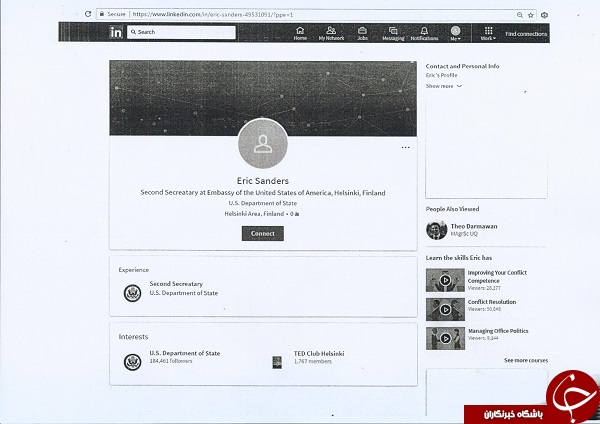Viewport: 600px width, 424px height.
Task: Open Second Secretary experience entry
Action: (176, 284)
